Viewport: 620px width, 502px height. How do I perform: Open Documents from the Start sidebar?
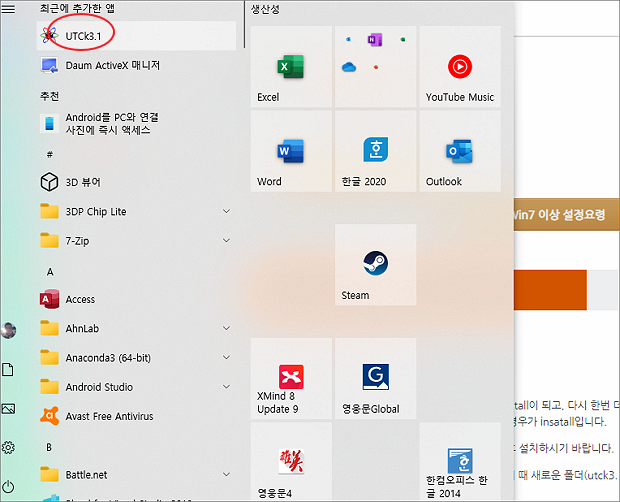click(8, 370)
